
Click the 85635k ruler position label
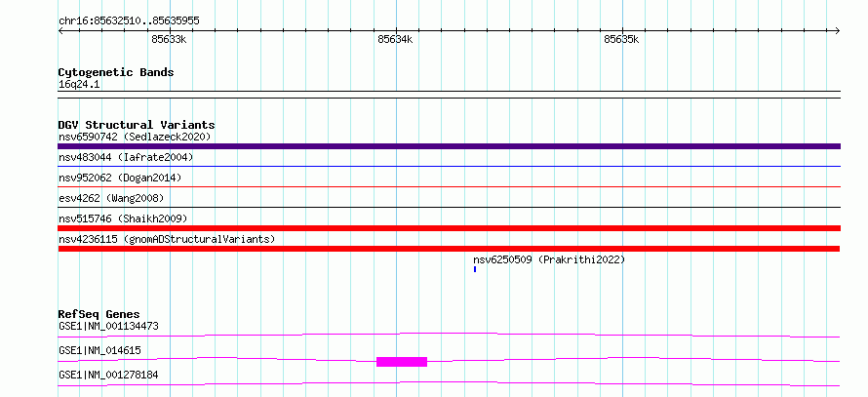pos(621,40)
